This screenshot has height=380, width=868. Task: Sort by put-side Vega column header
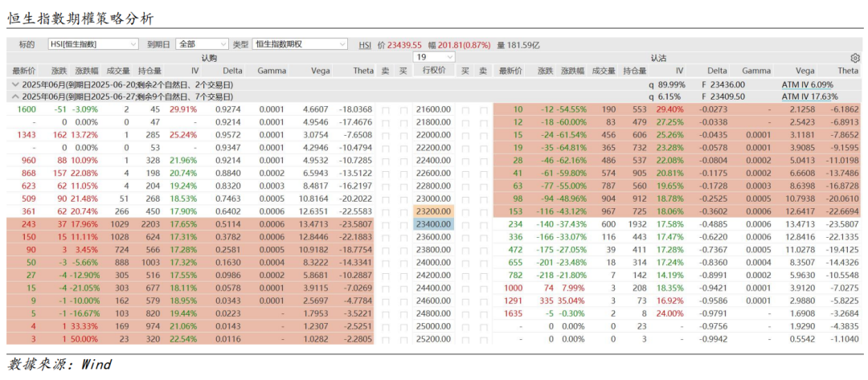pos(805,70)
